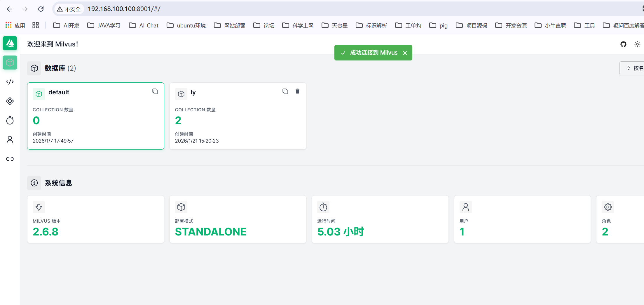Viewport: 644px width, 305px height.
Task: Open the AI开发 bookmark folder
Action: pyautogui.click(x=66, y=25)
